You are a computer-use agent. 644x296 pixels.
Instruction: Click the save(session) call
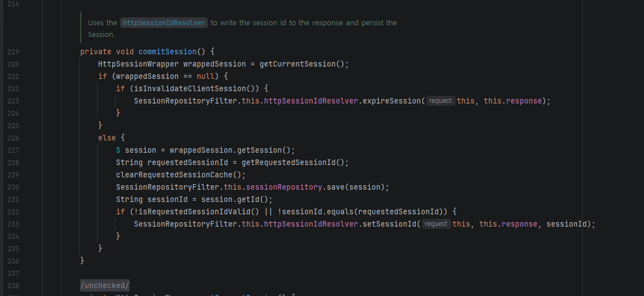[355, 187]
